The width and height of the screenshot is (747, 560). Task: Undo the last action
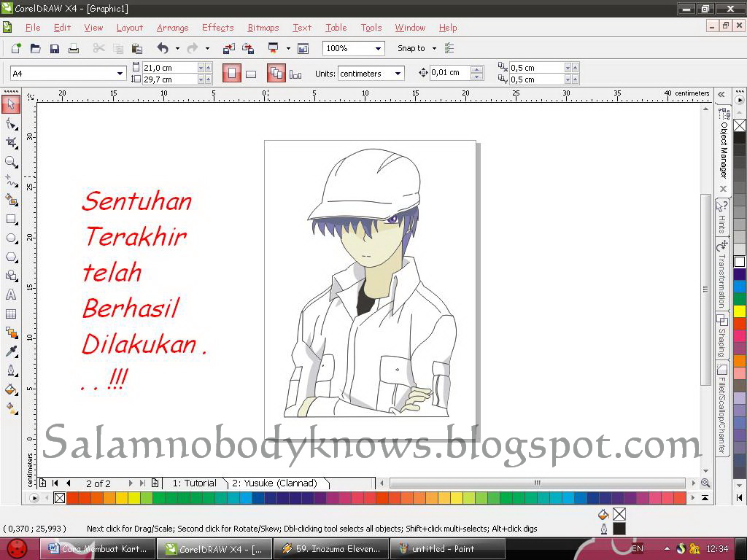tap(163, 48)
